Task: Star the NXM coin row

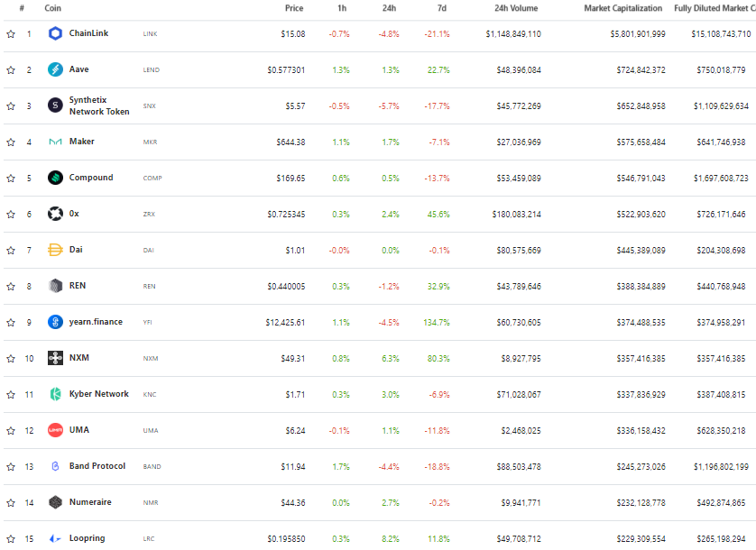Action: [11, 359]
